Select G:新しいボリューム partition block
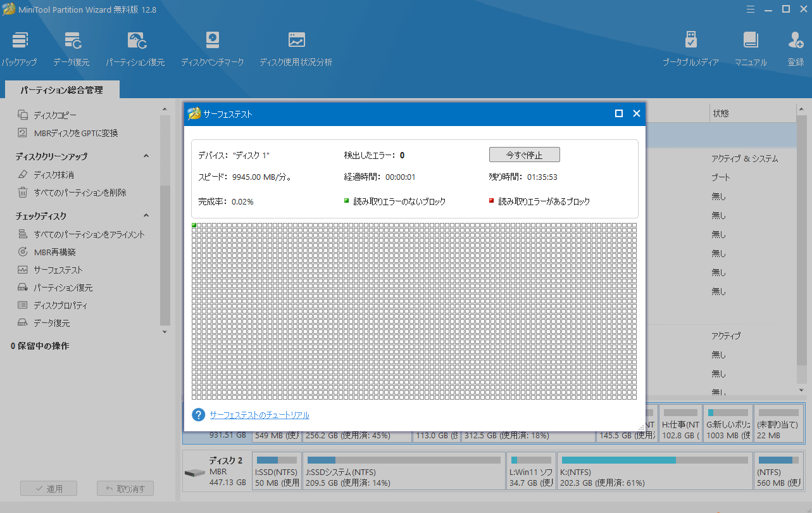This screenshot has height=513, width=812. 728,423
